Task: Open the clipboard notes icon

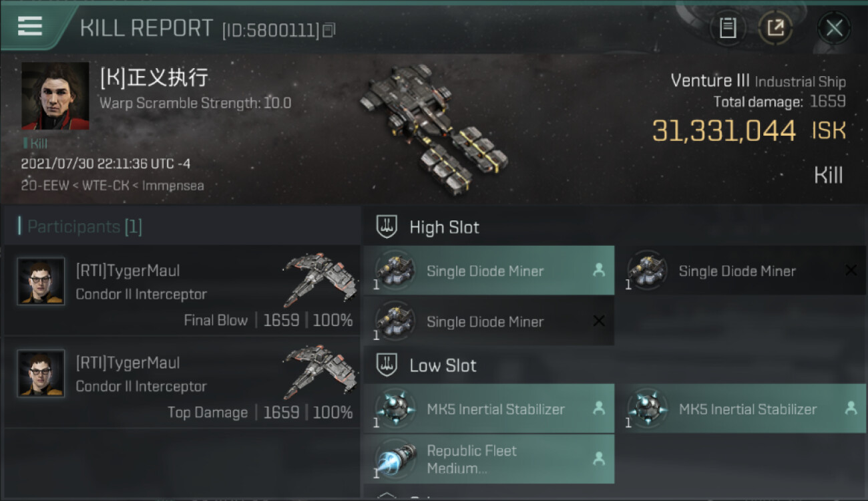Action: 728,28
